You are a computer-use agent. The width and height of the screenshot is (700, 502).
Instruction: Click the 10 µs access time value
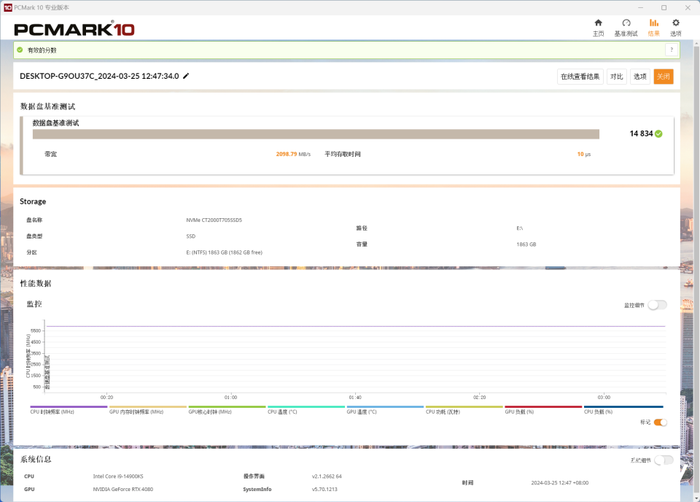[x=584, y=154]
